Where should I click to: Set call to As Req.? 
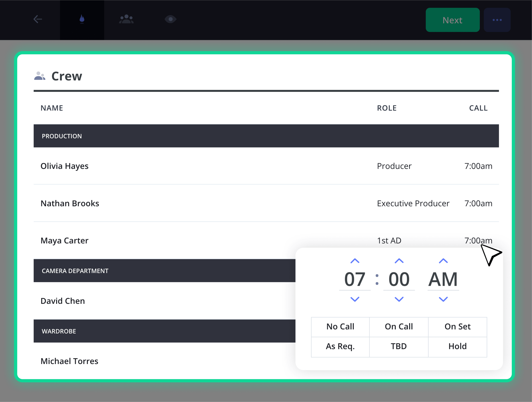pos(340,347)
